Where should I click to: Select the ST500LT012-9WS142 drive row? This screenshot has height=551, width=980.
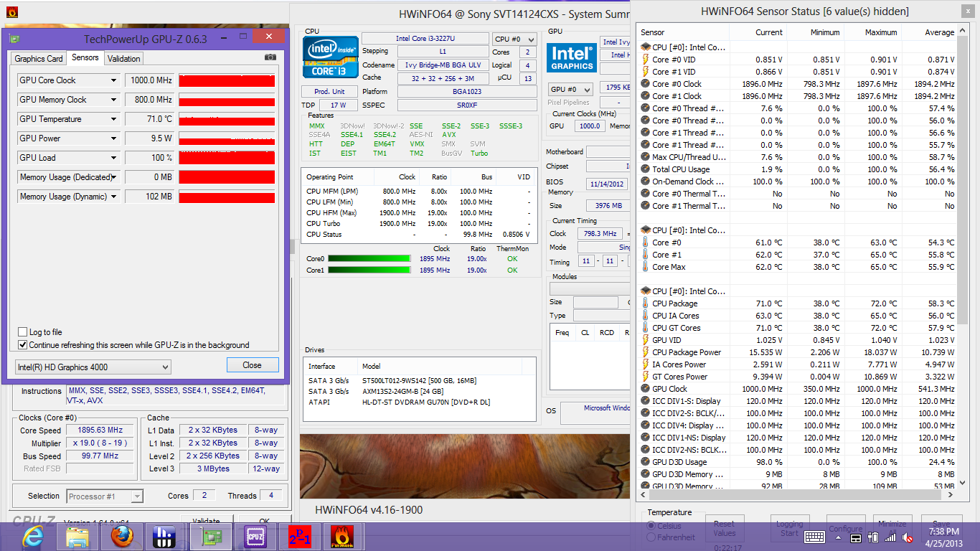coord(419,380)
